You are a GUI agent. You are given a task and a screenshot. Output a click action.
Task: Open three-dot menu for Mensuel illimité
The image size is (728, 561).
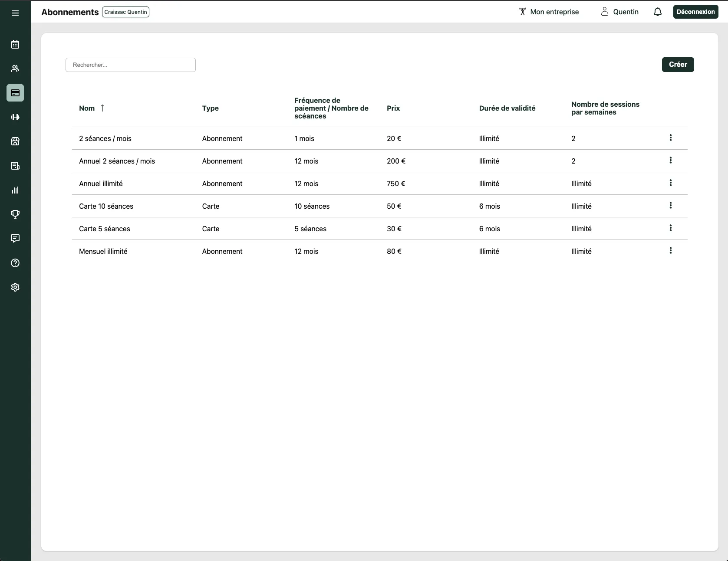(670, 251)
